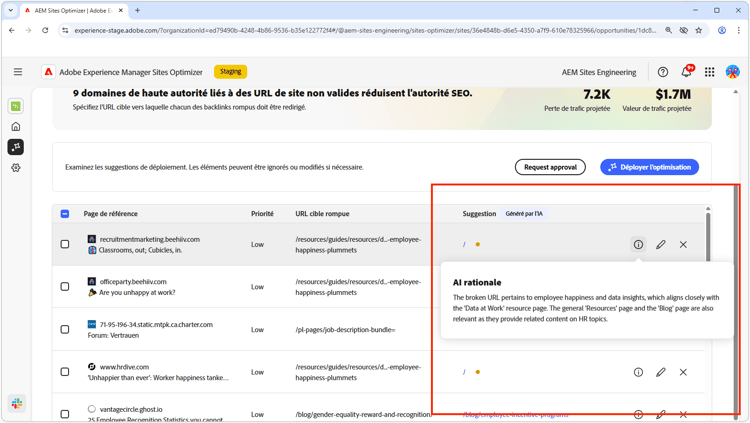
Task: Reload the page with browser refresh icon
Action: 45,30
